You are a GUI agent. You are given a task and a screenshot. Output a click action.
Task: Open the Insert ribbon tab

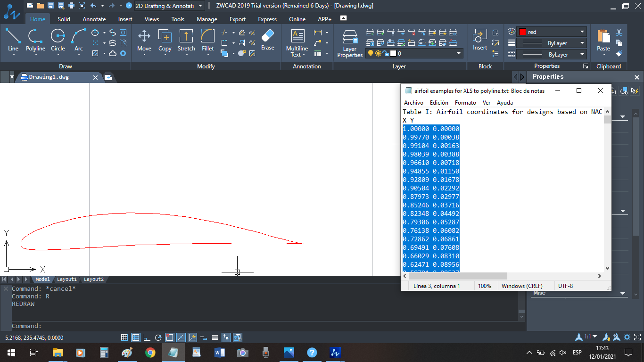[x=125, y=19]
